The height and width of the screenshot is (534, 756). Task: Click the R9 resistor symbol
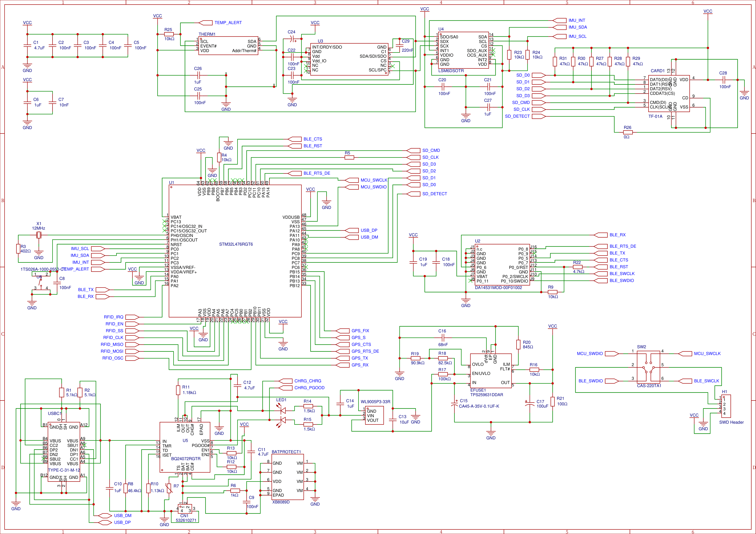pyautogui.click(x=552, y=292)
